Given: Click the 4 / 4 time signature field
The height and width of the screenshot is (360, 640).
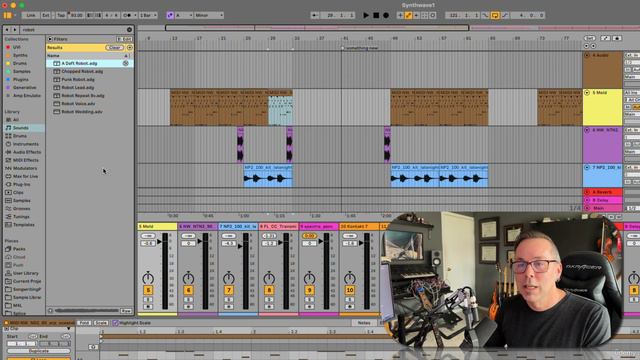Looking at the screenshot, I should coord(111,16).
